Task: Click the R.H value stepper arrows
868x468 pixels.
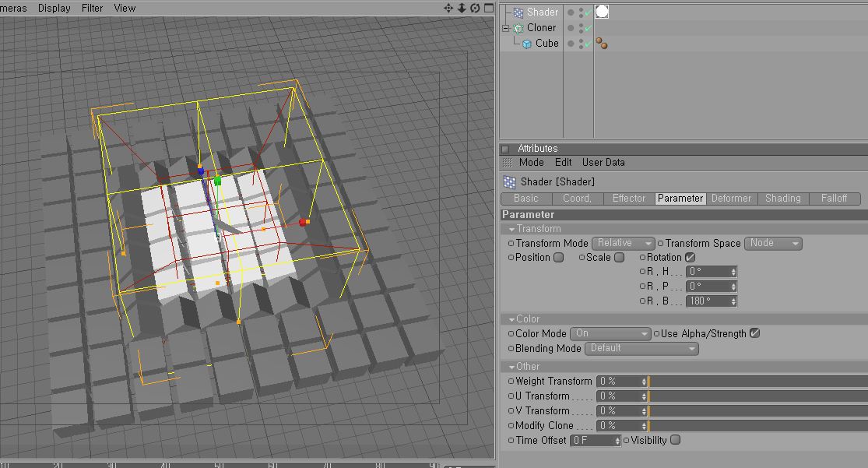Action: point(733,272)
